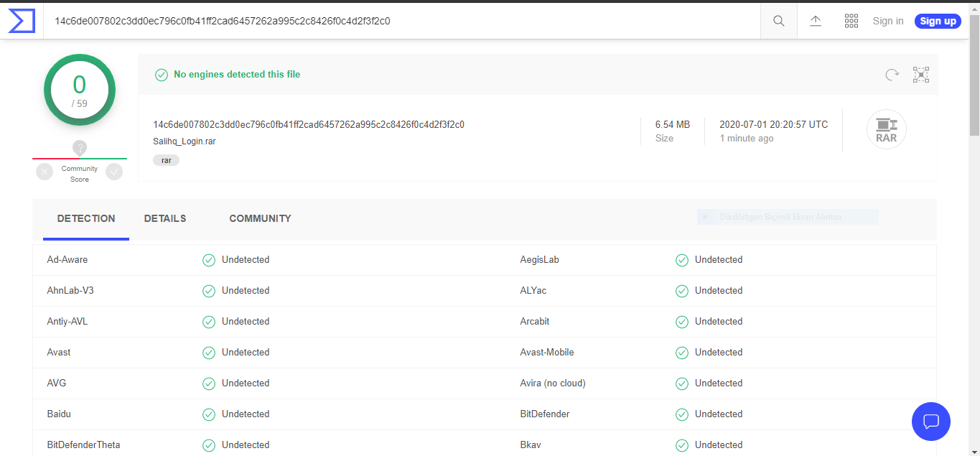Click the 6.54 MB size value
980x456 pixels.
[x=673, y=124]
